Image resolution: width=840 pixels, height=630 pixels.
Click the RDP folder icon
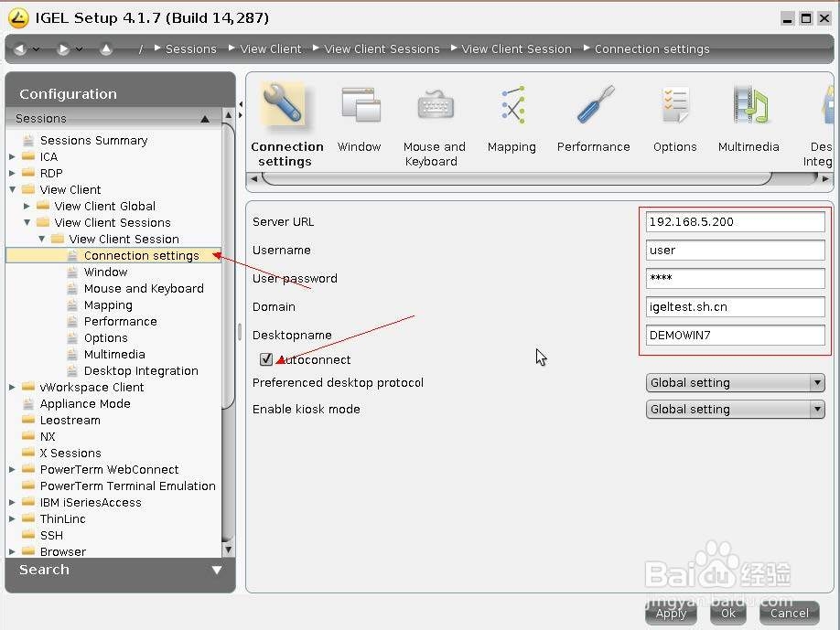tap(28, 173)
